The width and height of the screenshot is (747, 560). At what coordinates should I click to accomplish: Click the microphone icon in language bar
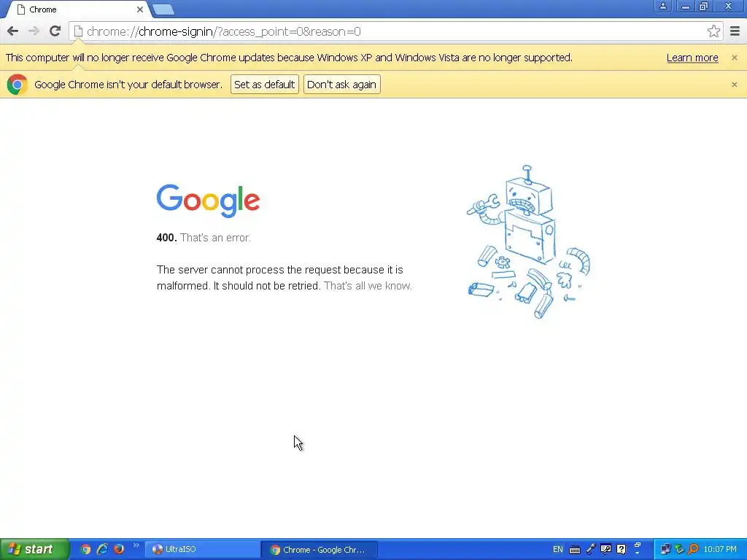point(590,549)
